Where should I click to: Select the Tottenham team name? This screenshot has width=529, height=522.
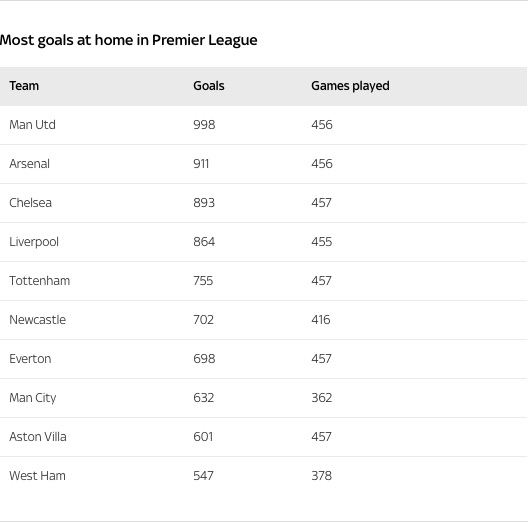pyautogui.click(x=39, y=281)
